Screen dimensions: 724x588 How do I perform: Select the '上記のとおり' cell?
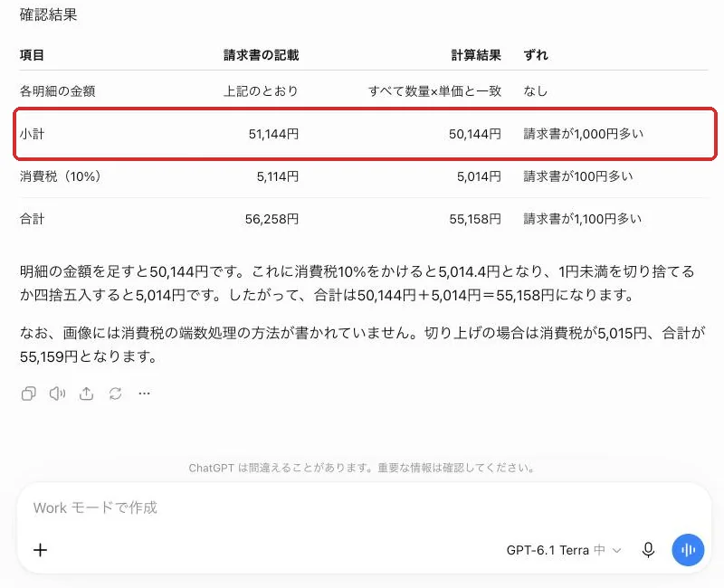coord(261,91)
